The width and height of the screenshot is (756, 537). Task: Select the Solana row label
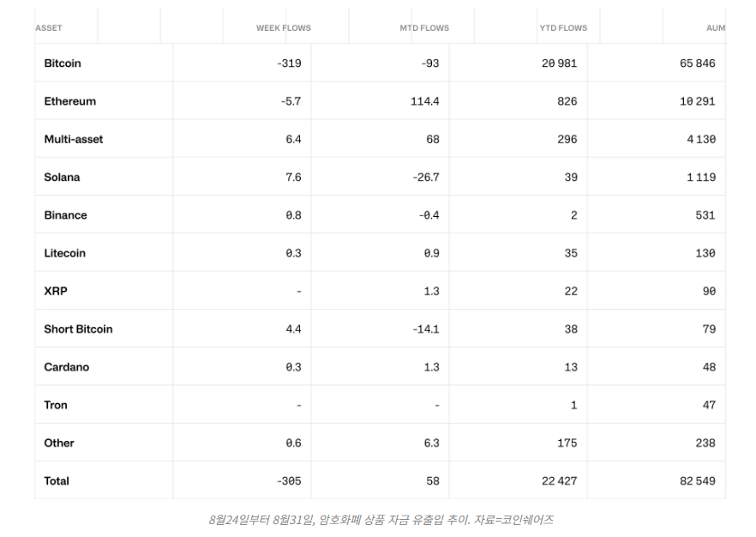pos(62,178)
